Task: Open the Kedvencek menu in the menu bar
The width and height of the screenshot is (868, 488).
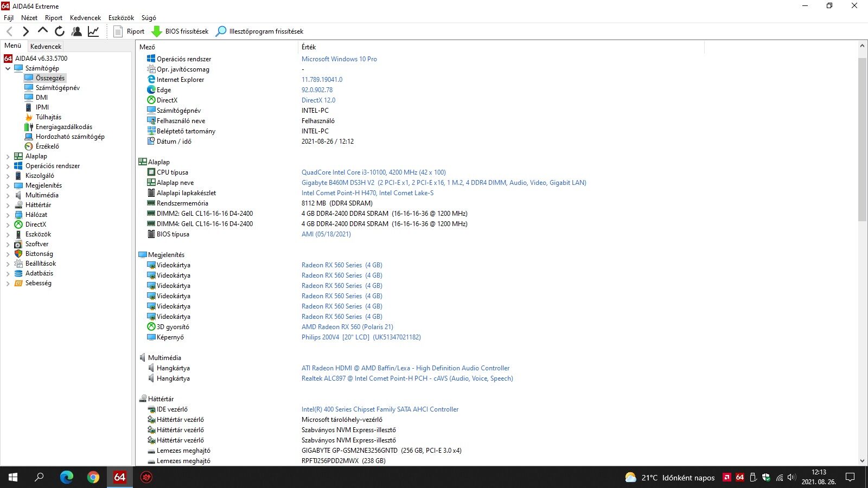Action: click(85, 18)
